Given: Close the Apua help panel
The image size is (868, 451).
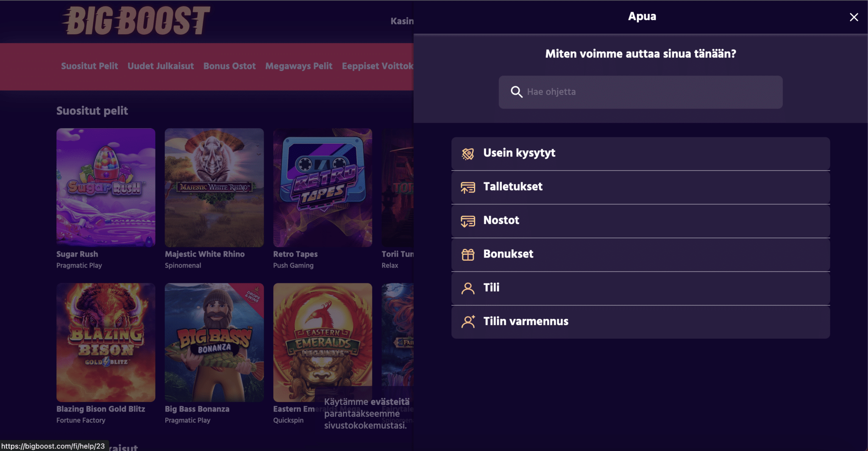Looking at the screenshot, I should pyautogui.click(x=854, y=17).
